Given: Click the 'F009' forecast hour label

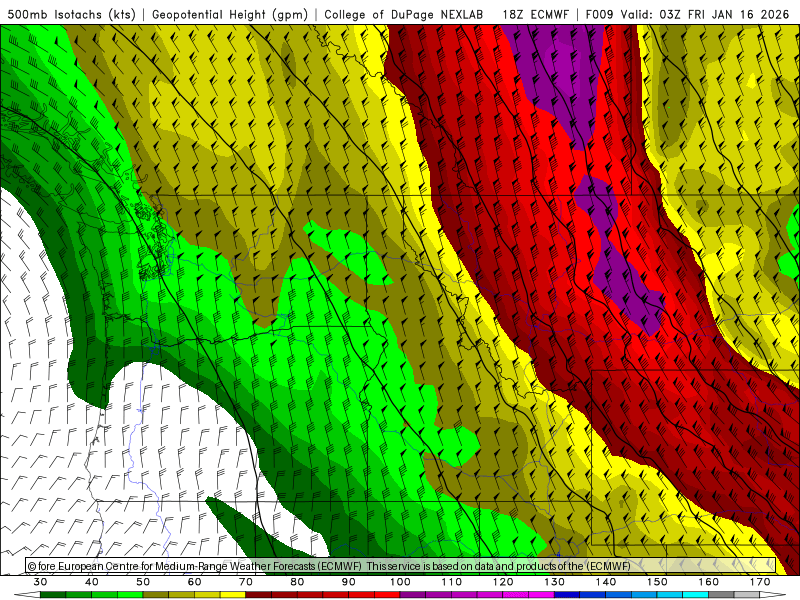Looking at the screenshot, I should click(600, 14).
